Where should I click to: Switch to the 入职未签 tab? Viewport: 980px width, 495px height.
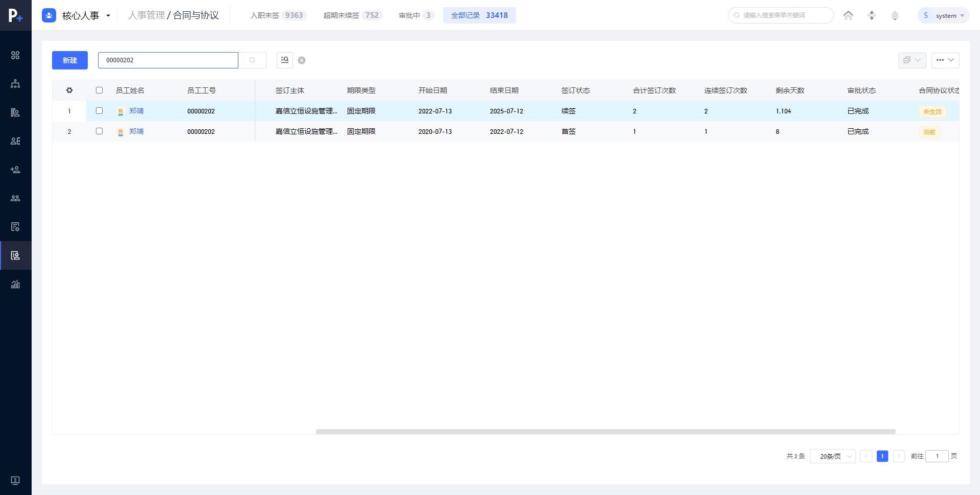pyautogui.click(x=278, y=15)
